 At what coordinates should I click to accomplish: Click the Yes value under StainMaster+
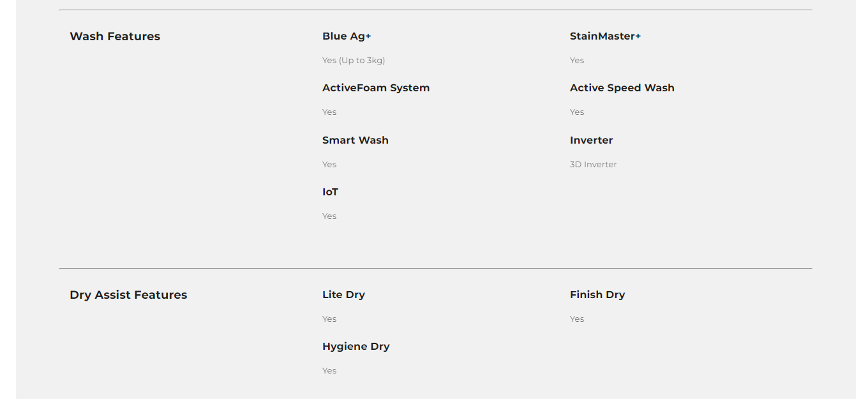coord(577,61)
